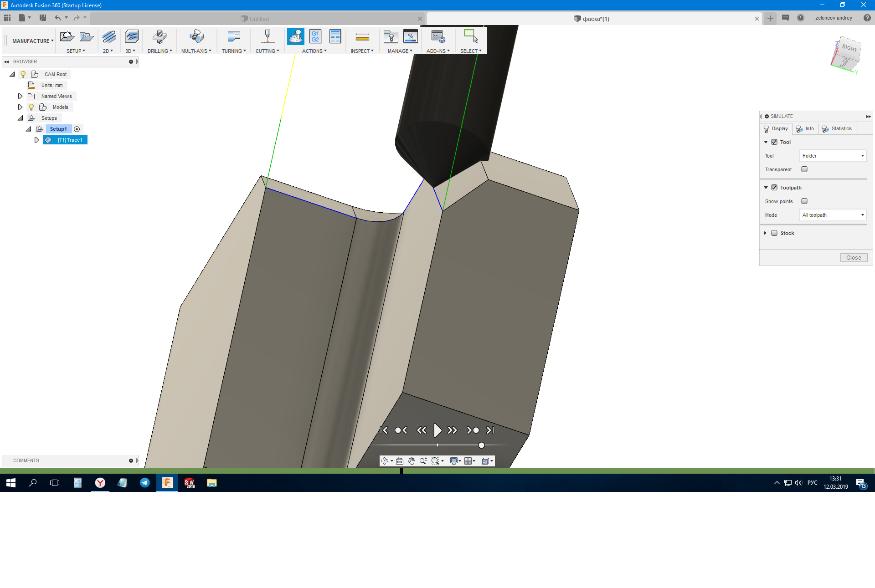Click the simulation speed slider handle
Viewport: 875px width, 588px height.
[x=481, y=445]
